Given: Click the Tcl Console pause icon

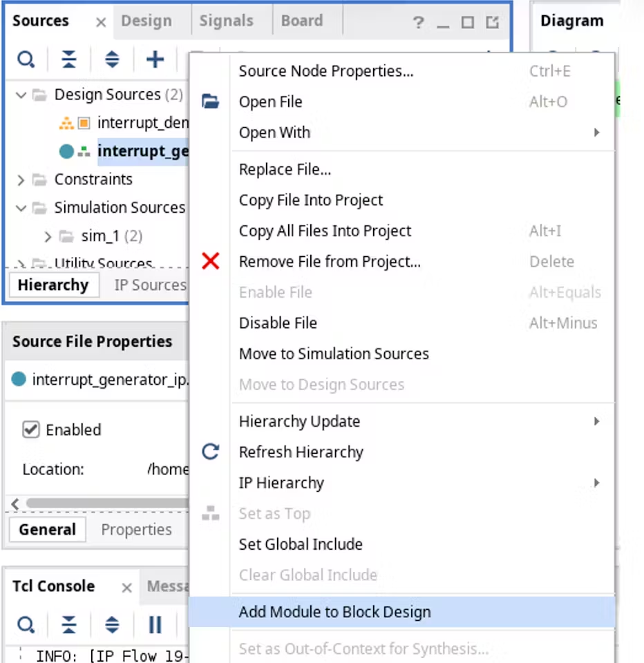Looking at the screenshot, I should [155, 625].
